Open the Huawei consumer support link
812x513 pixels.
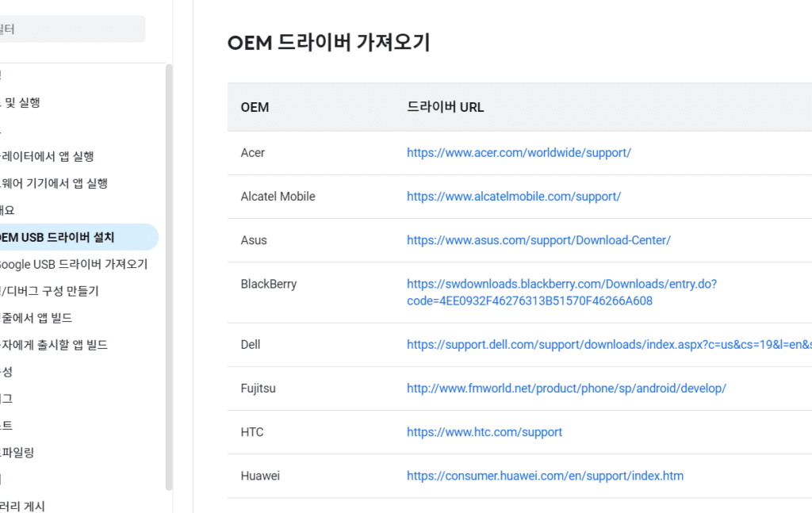[x=545, y=476]
